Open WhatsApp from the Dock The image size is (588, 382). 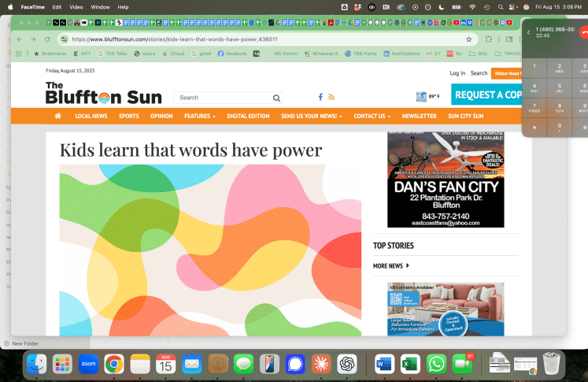[x=436, y=364]
